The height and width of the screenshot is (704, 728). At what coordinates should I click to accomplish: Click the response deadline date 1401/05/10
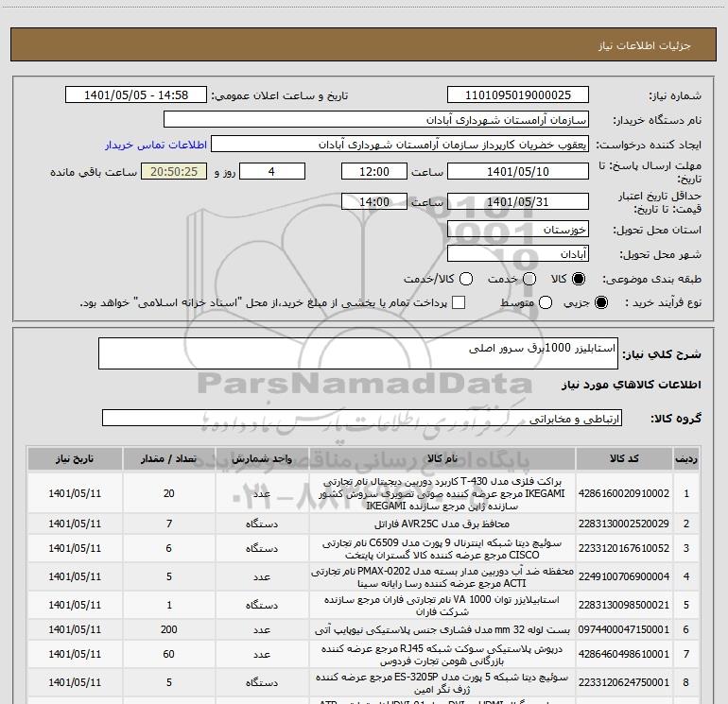coord(518,171)
